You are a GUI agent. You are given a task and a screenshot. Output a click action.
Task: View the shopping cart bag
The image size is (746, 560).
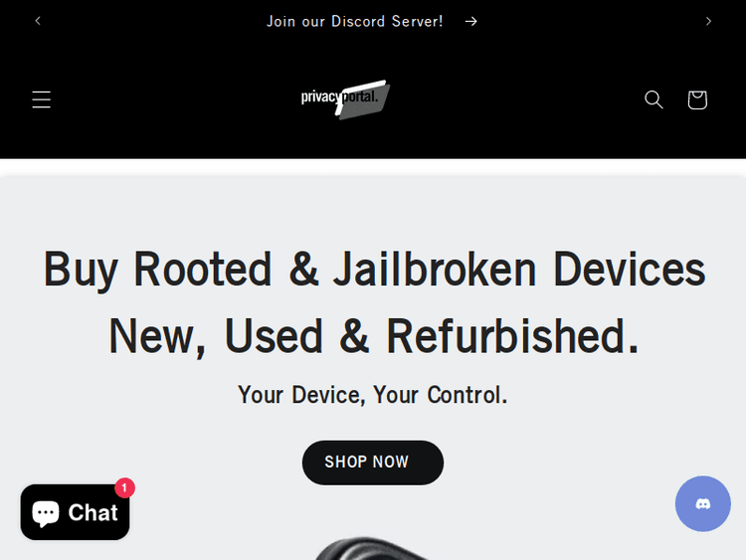[697, 99]
